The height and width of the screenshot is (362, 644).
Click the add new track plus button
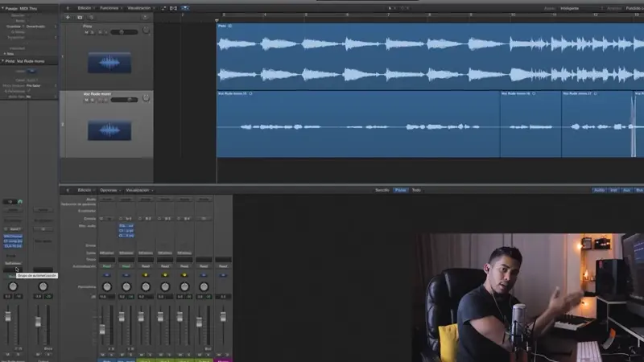pyautogui.click(x=68, y=17)
